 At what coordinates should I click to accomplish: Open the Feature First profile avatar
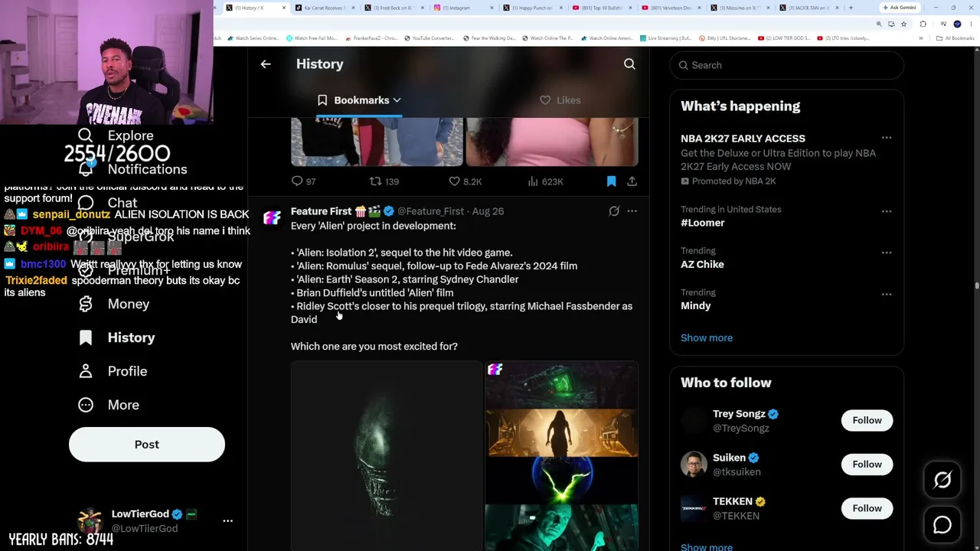tap(272, 218)
